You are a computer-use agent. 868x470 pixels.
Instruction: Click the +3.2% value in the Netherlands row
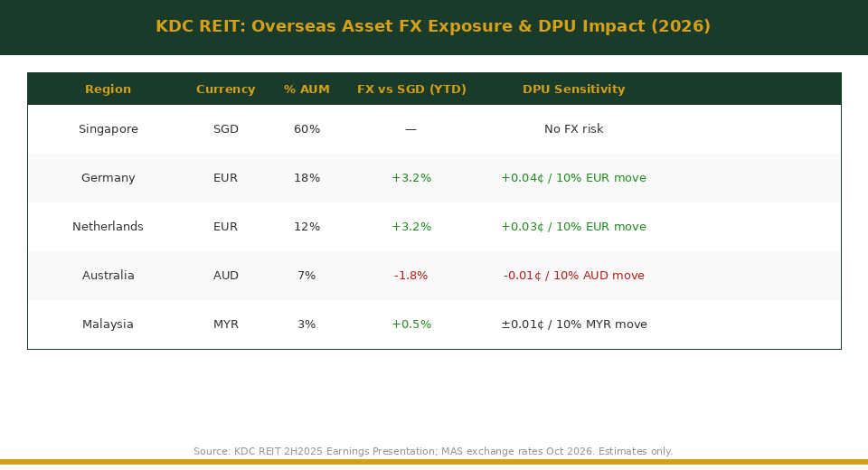[x=411, y=227]
